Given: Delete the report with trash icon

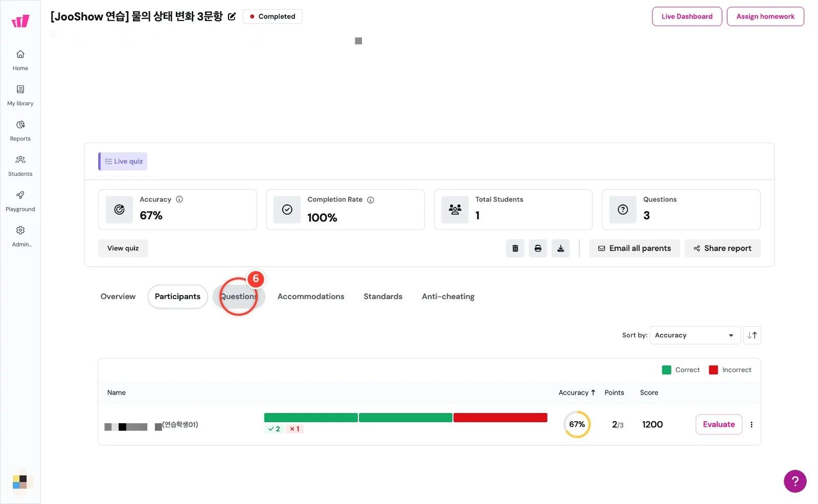Looking at the screenshot, I should tap(515, 248).
